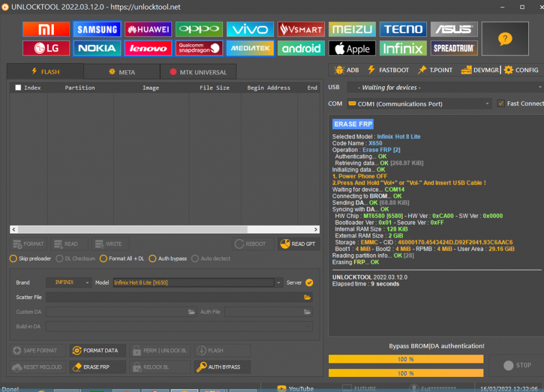The image size is (544, 392).
Task: Switch to the FLASH tab
Action: 45,72
